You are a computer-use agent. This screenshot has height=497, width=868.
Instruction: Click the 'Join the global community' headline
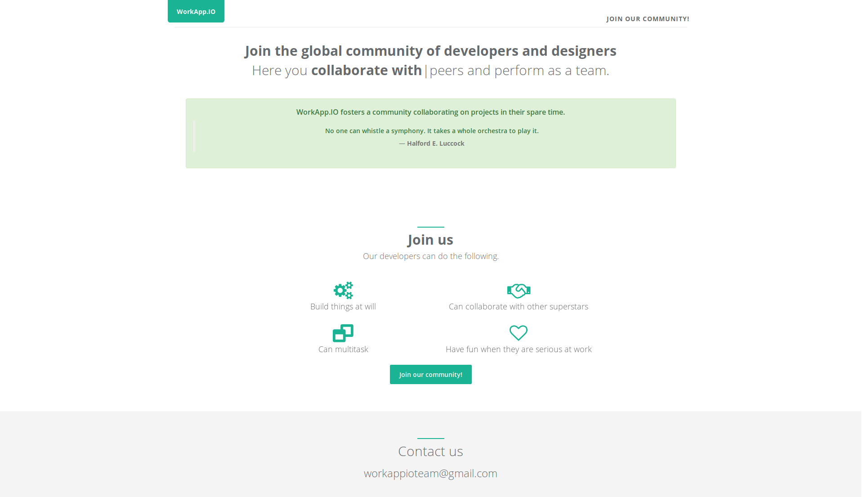click(x=430, y=51)
